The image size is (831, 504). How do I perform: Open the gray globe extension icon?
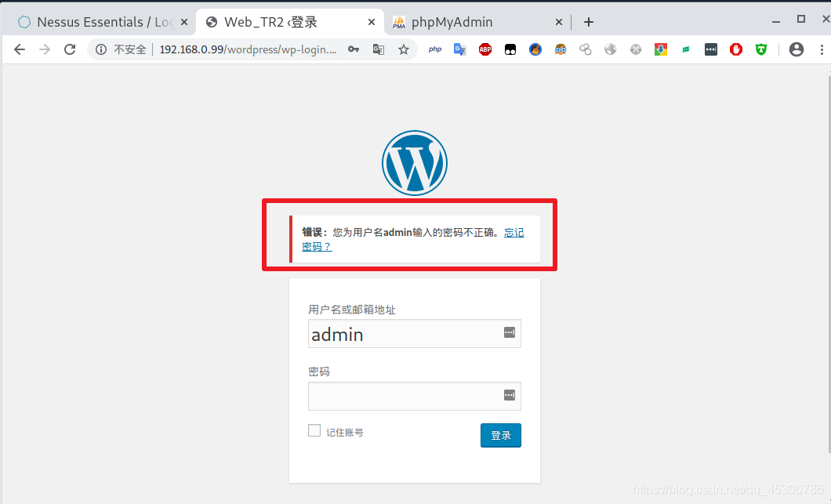click(x=611, y=49)
